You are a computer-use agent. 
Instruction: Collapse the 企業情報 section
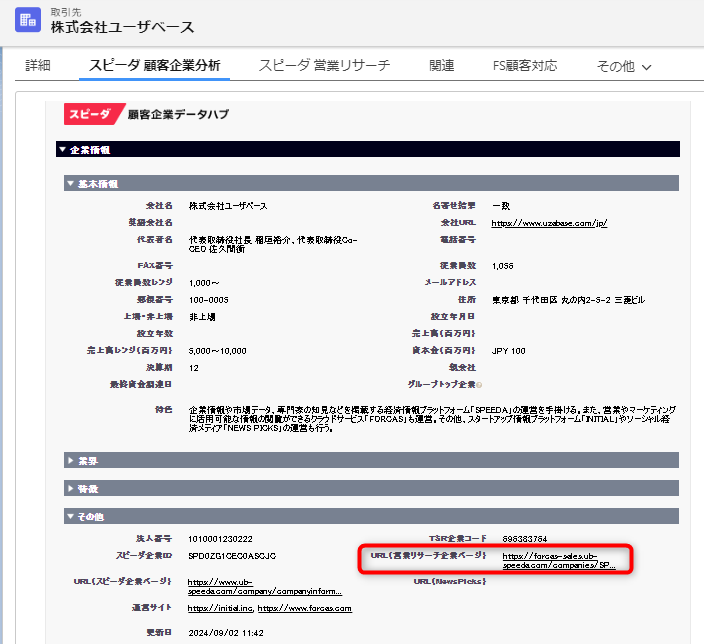coord(368,150)
